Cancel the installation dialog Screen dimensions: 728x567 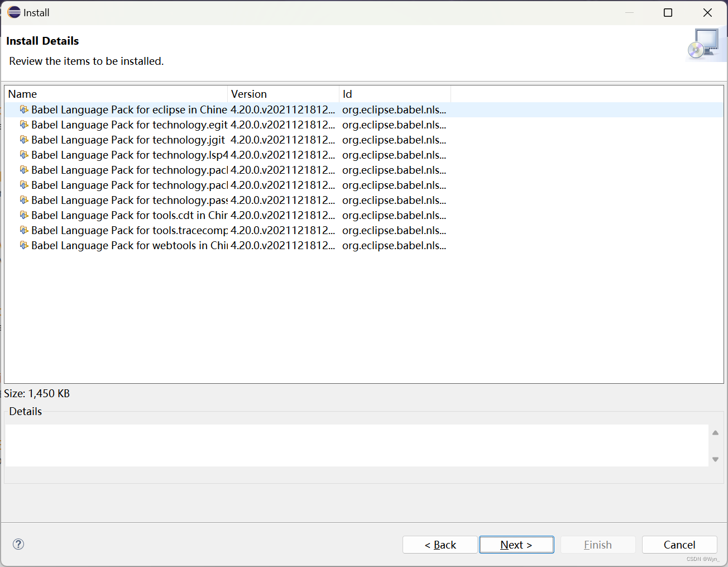[x=679, y=545]
